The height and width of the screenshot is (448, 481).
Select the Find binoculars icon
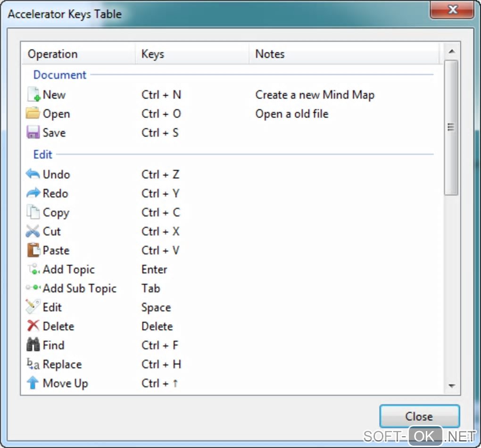(33, 345)
